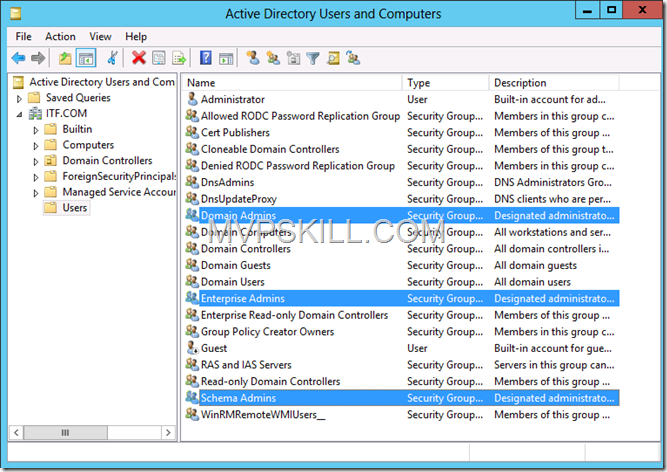Open the Action menu
Screen dimensions: 667x472
60,36
